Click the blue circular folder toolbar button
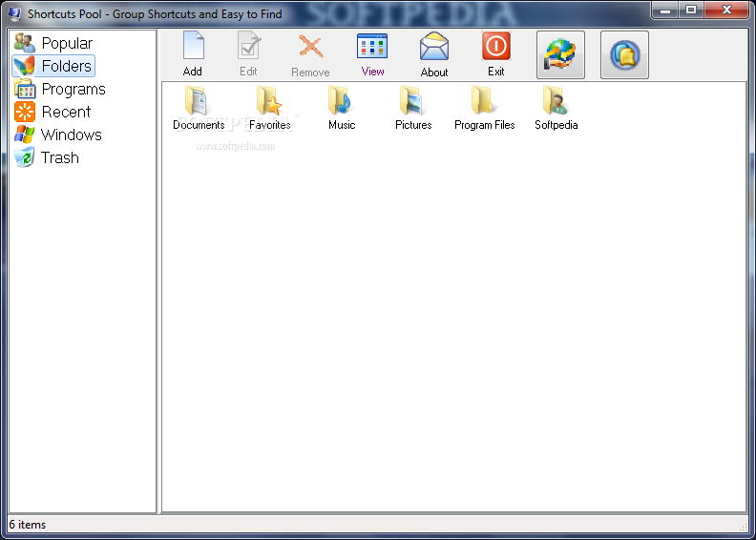The width and height of the screenshot is (756, 540). coord(624,54)
